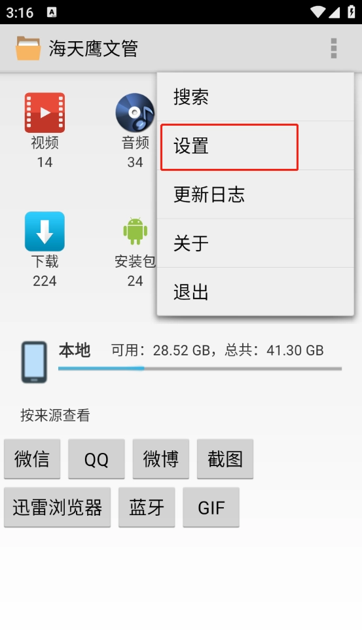Tap the battery icon in status bar
This screenshot has height=644, width=362.
coord(350,12)
